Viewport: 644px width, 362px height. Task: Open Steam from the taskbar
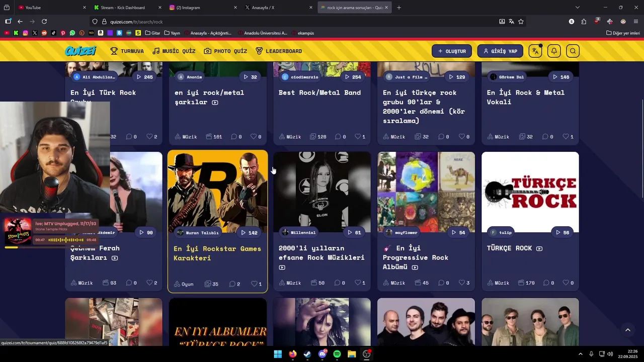307,354
